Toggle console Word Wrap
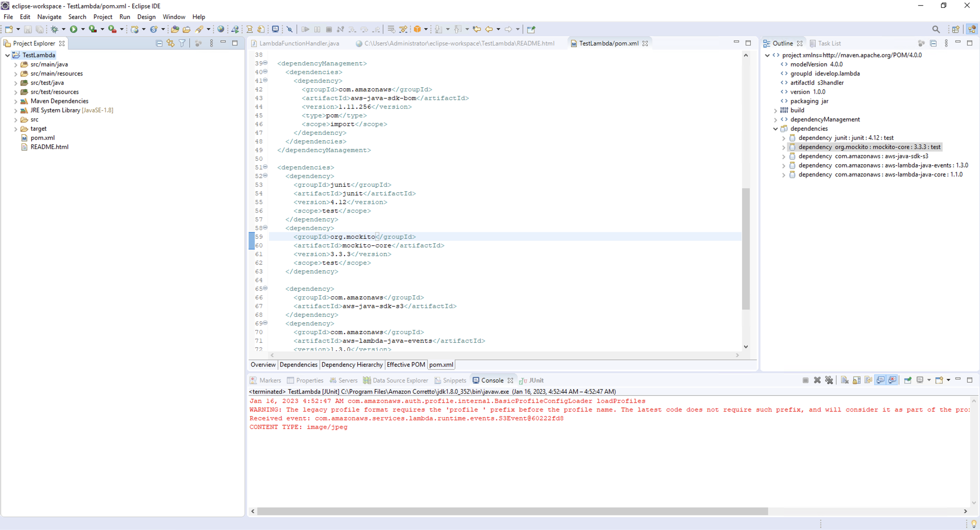Viewport: 980px width, 530px height. pos(868,380)
